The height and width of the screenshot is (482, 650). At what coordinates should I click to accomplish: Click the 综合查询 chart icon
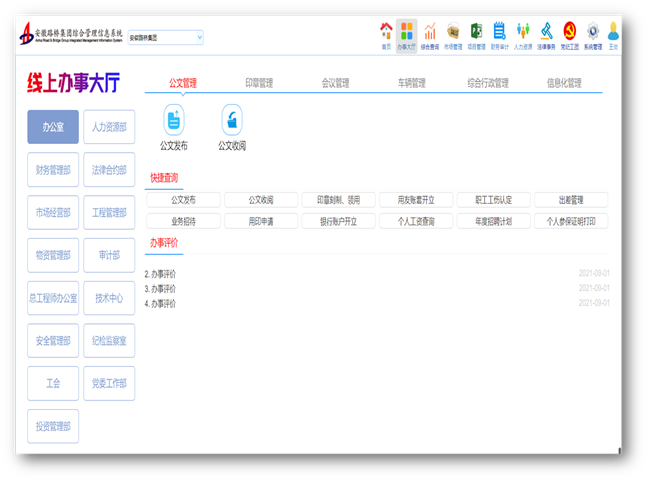tap(430, 34)
